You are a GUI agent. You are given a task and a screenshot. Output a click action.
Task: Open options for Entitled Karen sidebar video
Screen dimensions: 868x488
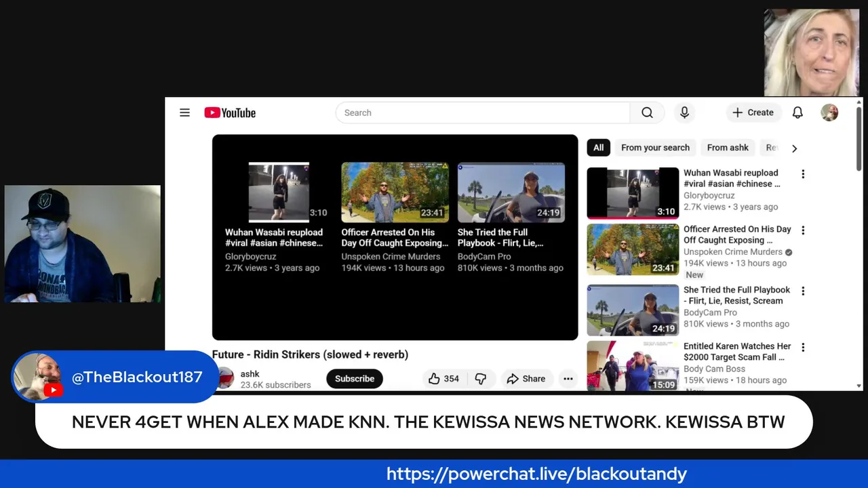tap(803, 347)
